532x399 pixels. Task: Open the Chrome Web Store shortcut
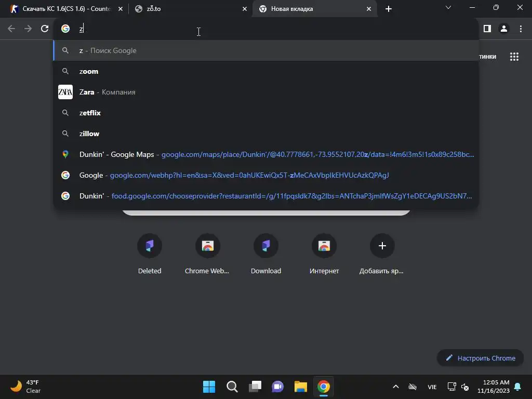pyautogui.click(x=207, y=254)
